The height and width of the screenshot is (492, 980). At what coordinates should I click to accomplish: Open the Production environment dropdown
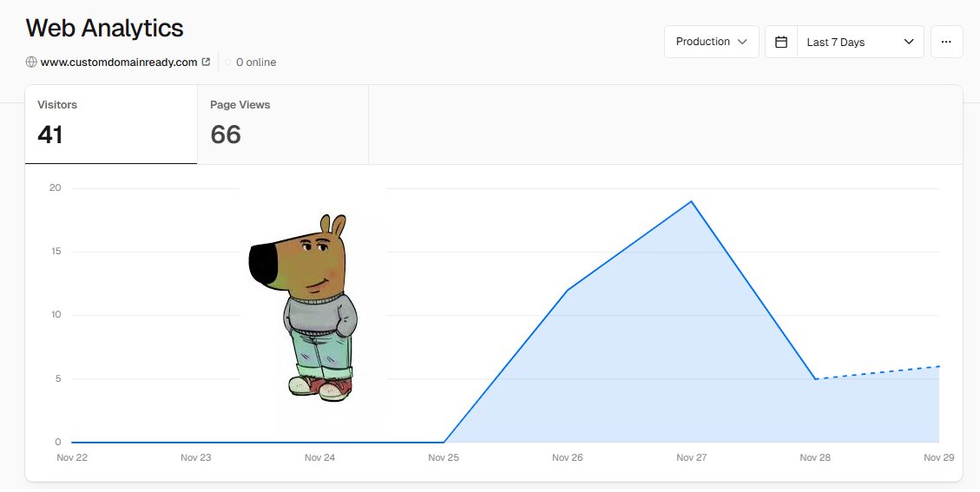pos(711,42)
